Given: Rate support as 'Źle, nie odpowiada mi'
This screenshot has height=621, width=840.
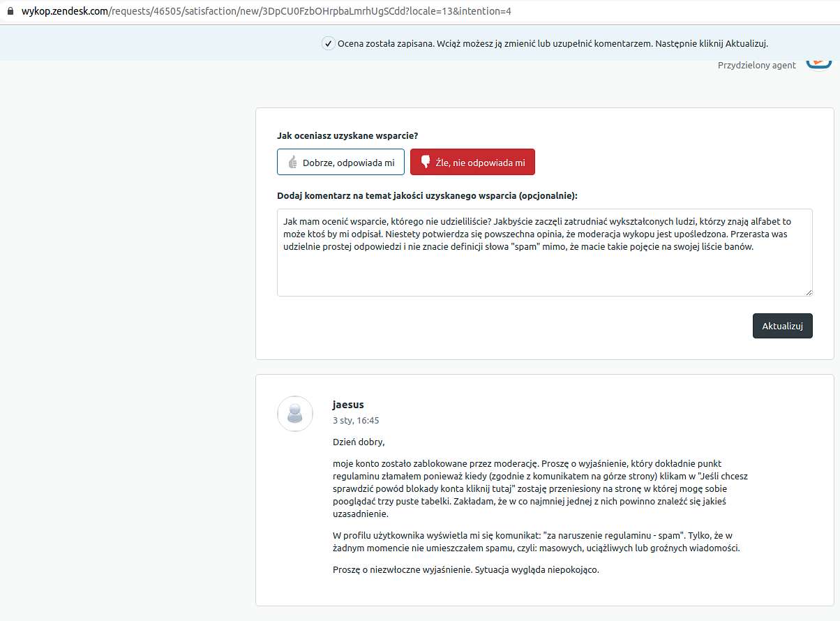Looking at the screenshot, I should [x=472, y=162].
